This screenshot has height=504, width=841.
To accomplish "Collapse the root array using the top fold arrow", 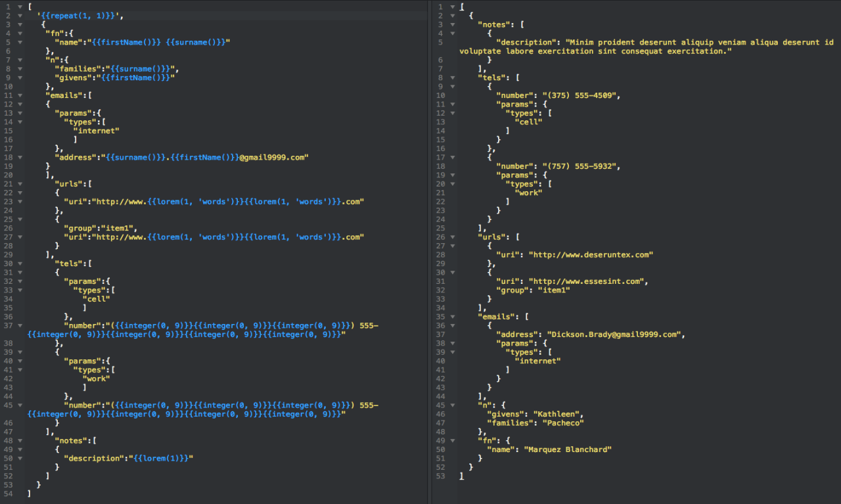I will (20, 6).
